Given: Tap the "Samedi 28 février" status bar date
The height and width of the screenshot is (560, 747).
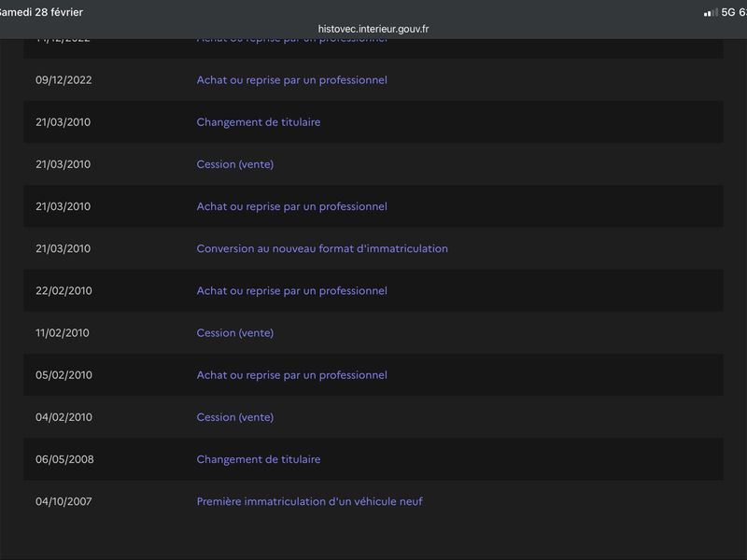Looking at the screenshot, I should (42, 12).
